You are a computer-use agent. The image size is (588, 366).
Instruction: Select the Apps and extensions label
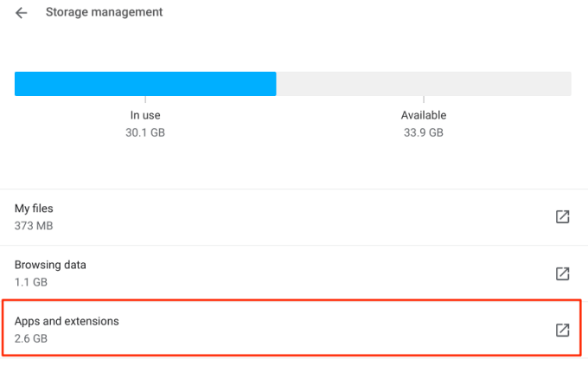67,321
